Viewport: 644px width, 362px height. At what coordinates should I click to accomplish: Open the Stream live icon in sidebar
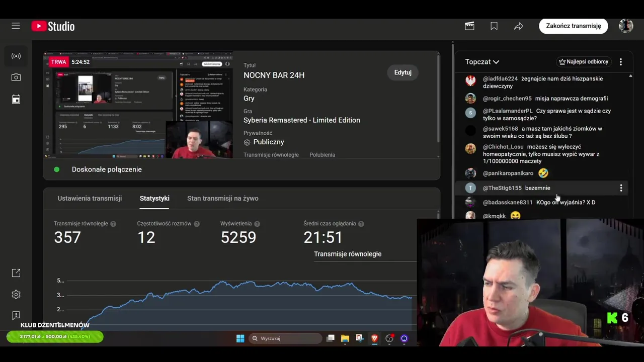click(x=16, y=56)
